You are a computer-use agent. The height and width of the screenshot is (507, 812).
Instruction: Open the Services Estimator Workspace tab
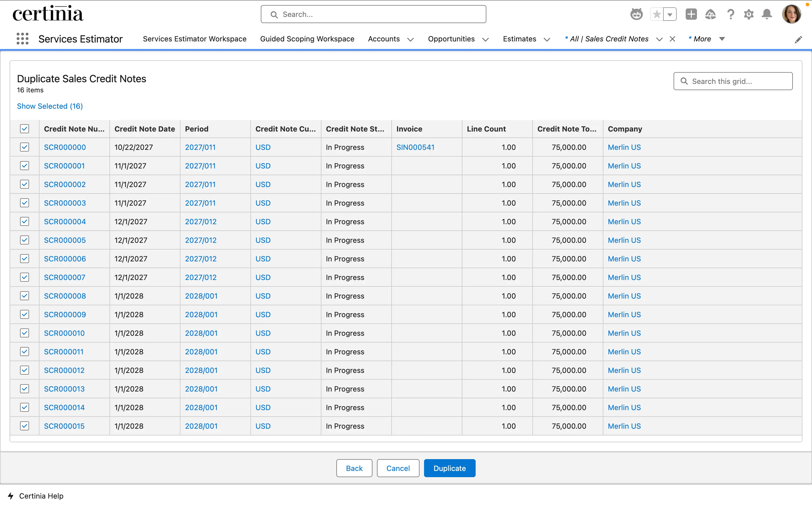coord(195,39)
